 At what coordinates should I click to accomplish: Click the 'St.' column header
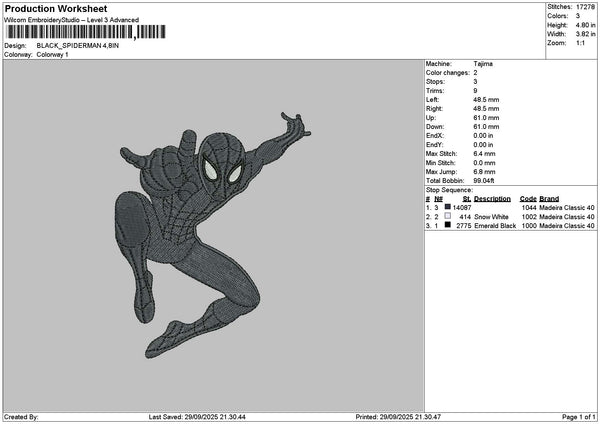coord(467,199)
